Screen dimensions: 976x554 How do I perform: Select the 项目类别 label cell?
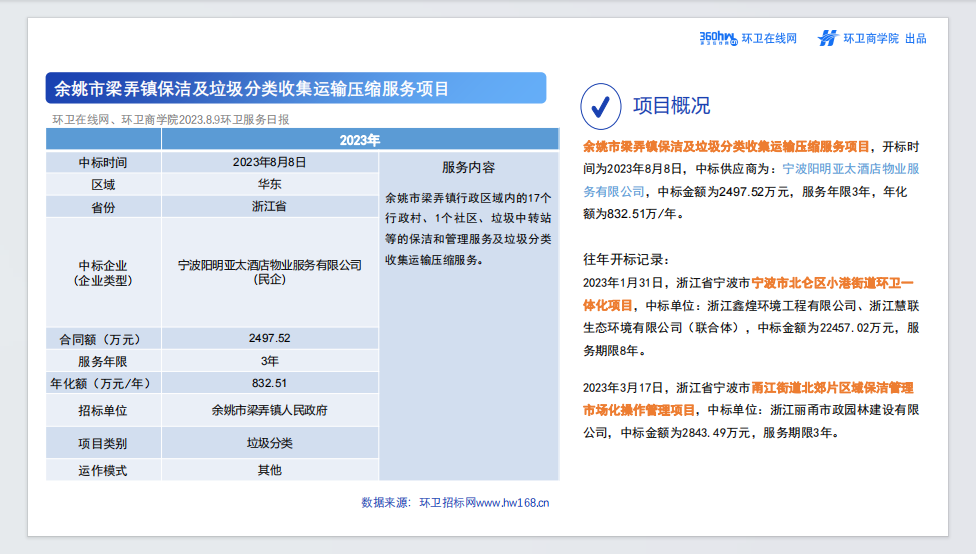click(103, 444)
